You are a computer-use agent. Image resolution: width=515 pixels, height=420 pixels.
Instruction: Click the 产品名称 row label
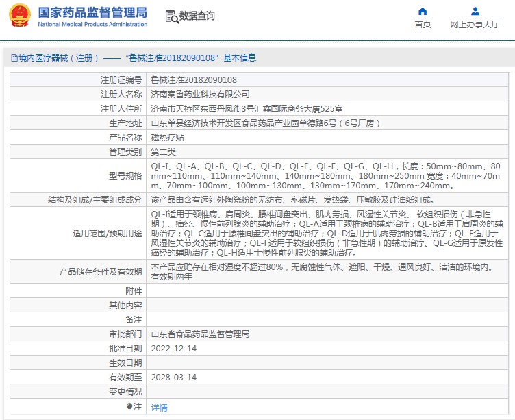[125, 137]
